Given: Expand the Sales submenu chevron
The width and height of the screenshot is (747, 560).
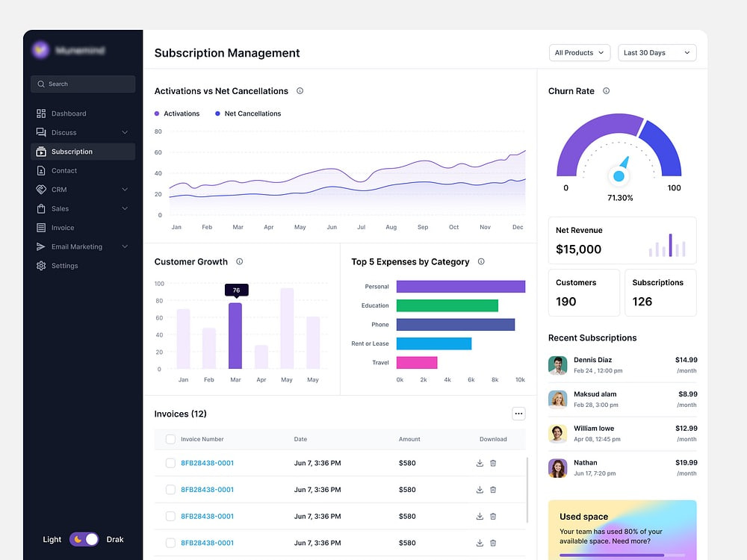Looking at the screenshot, I should click(125, 208).
